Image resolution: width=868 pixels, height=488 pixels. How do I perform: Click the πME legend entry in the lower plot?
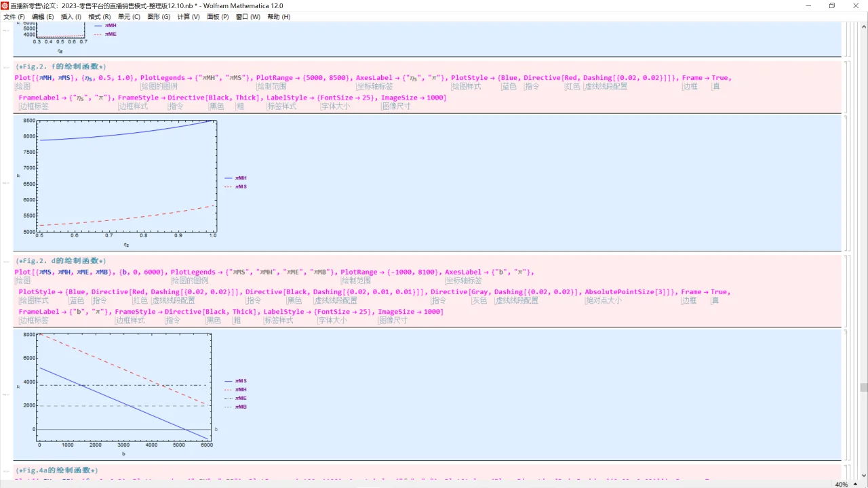click(x=235, y=398)
